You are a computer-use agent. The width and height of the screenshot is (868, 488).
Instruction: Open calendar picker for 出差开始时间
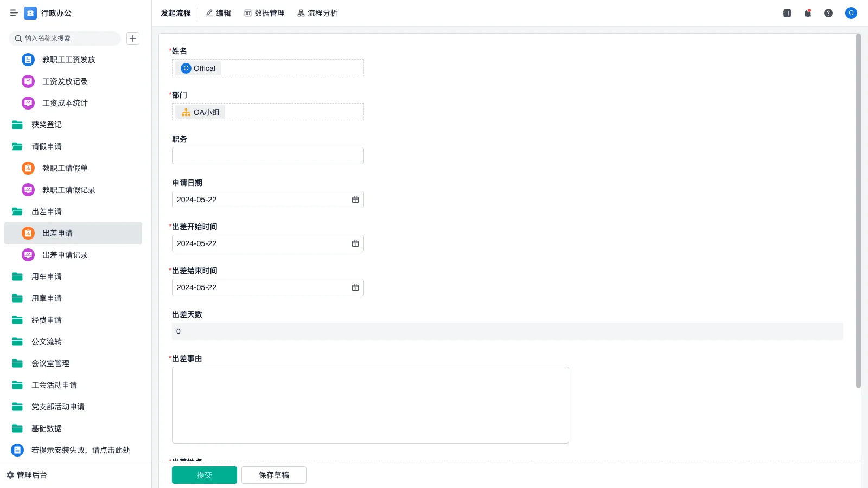(x=355, y=243)
